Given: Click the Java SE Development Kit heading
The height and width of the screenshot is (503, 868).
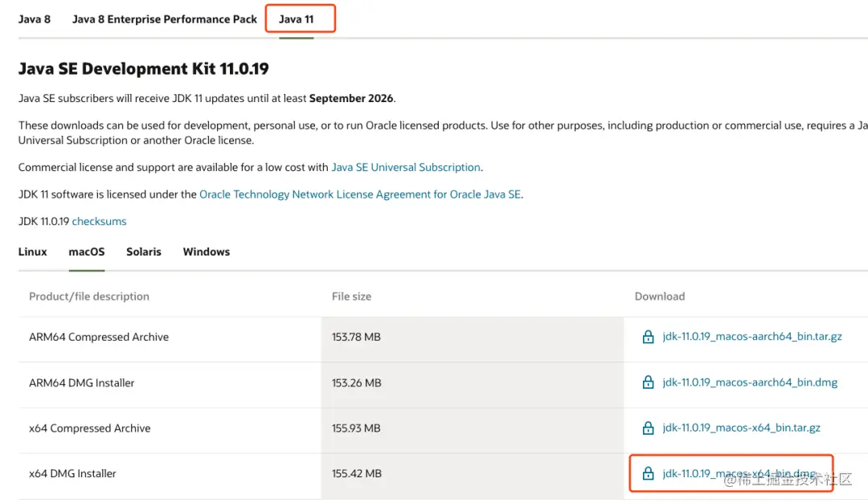Looking at the screenshot, I should click(144, 69).
